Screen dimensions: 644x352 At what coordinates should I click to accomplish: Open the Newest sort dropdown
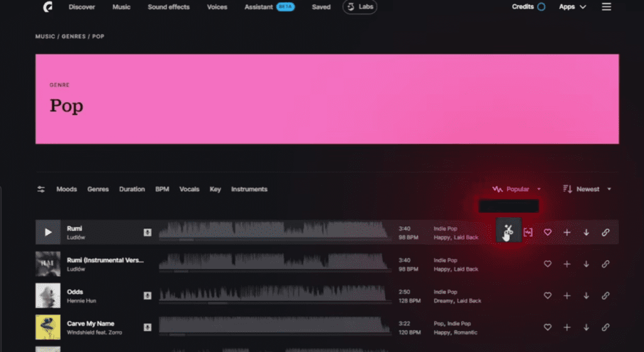(587, 189)
